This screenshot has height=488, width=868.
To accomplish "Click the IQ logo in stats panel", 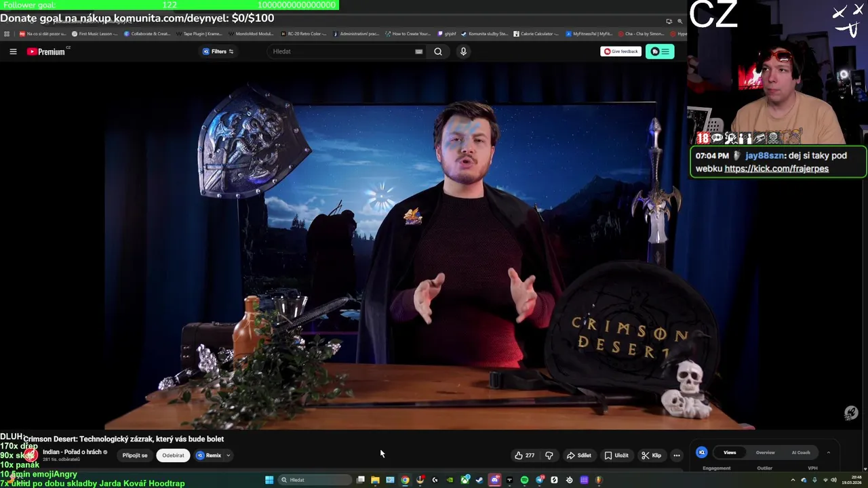I will (702, 452).
